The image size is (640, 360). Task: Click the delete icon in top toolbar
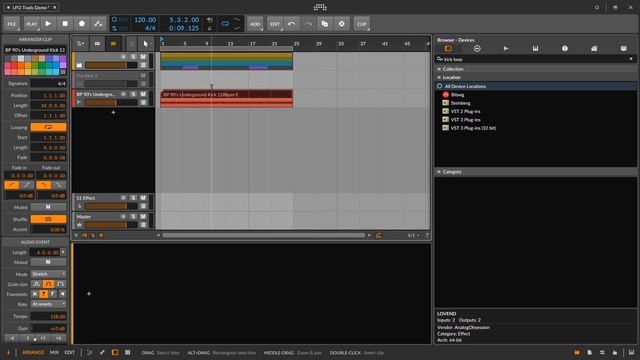coord(342,24)
